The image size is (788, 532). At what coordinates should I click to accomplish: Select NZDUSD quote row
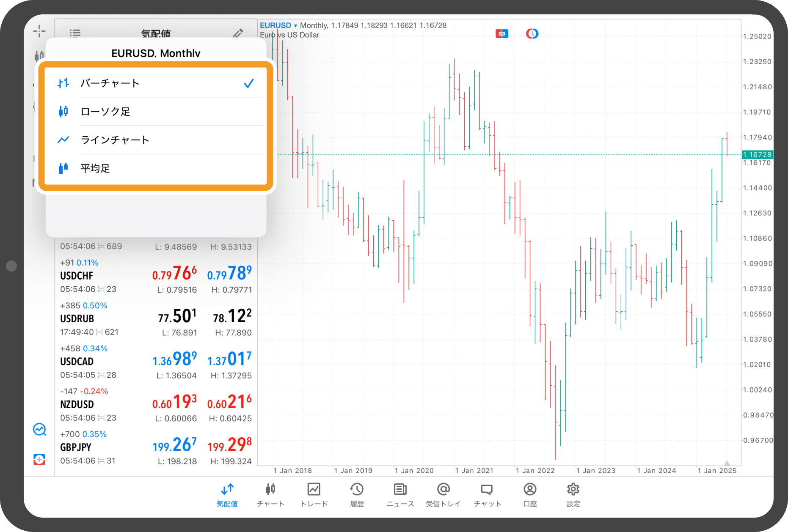tap(156, 405)
